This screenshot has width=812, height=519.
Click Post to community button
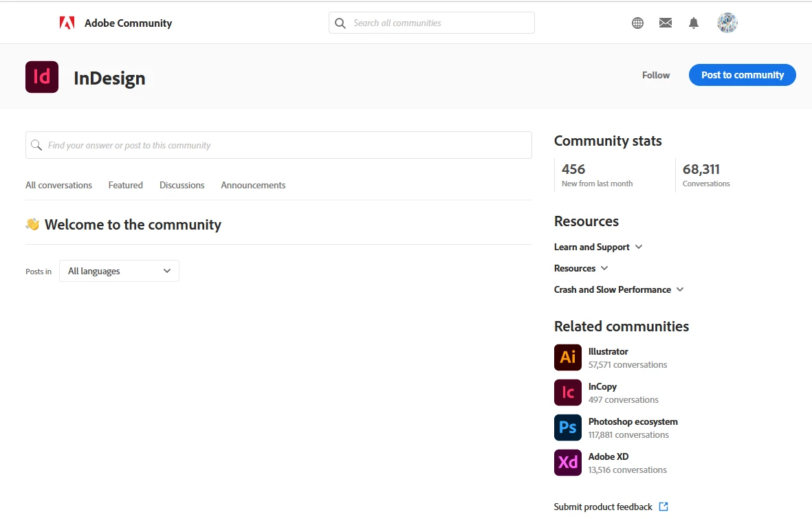[742, 75]
